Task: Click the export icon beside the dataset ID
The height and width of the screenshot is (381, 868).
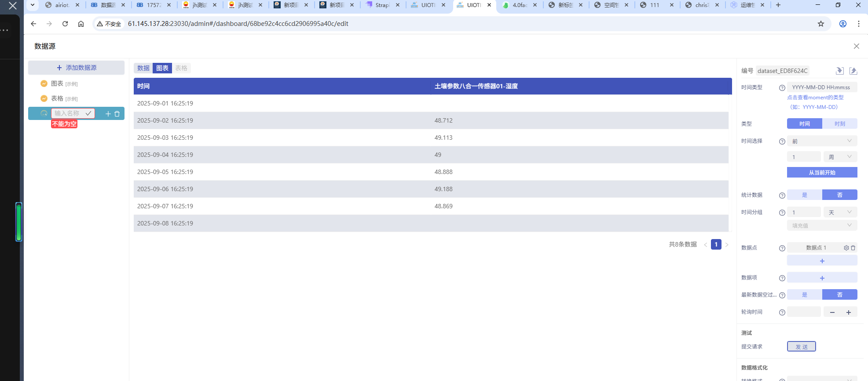Action: pos(853,71)
